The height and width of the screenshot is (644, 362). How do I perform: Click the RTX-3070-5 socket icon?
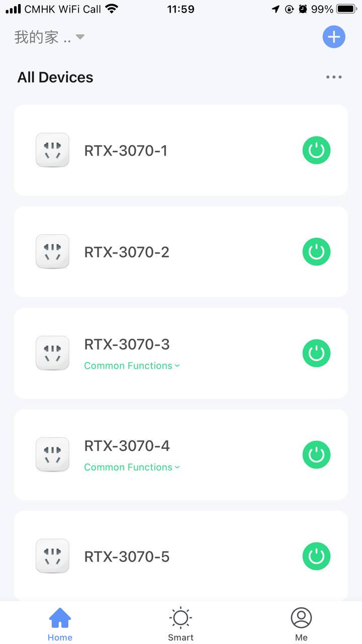52,556
